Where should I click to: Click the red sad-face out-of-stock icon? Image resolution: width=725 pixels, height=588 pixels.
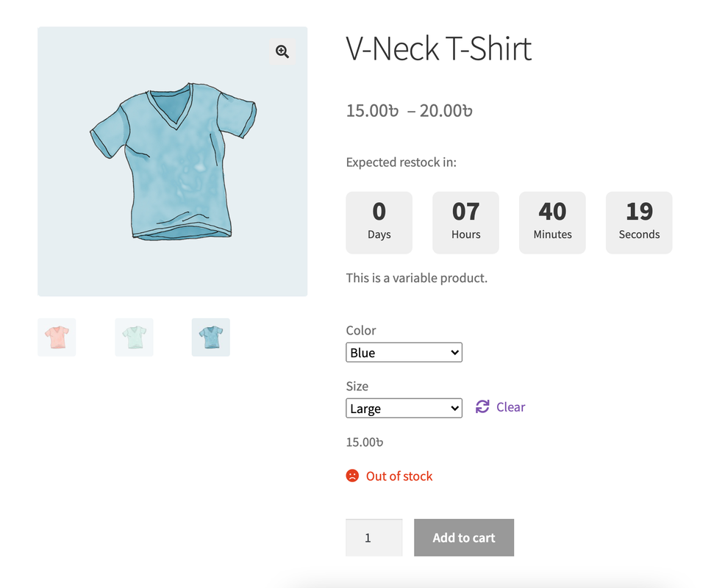tap(354, 476)
